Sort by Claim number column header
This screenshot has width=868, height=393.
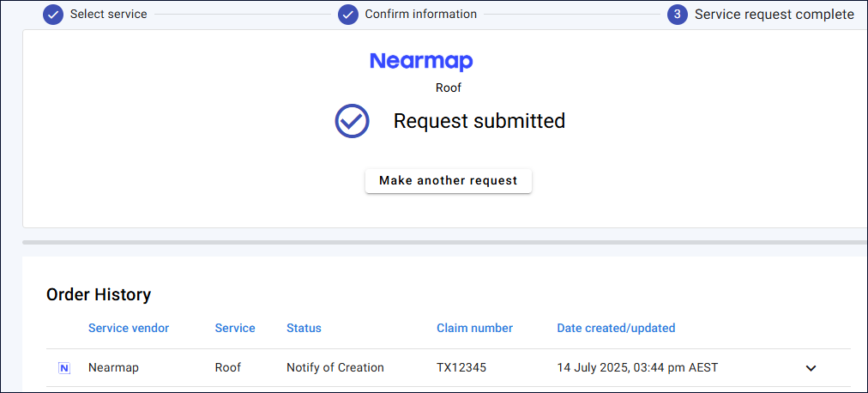(475, 328)
